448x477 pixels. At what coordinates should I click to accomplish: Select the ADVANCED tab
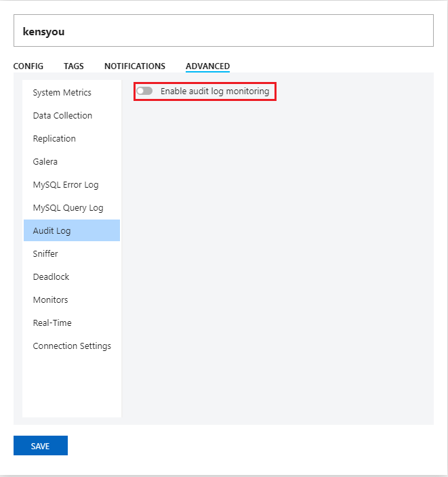[x=208, y=66]
